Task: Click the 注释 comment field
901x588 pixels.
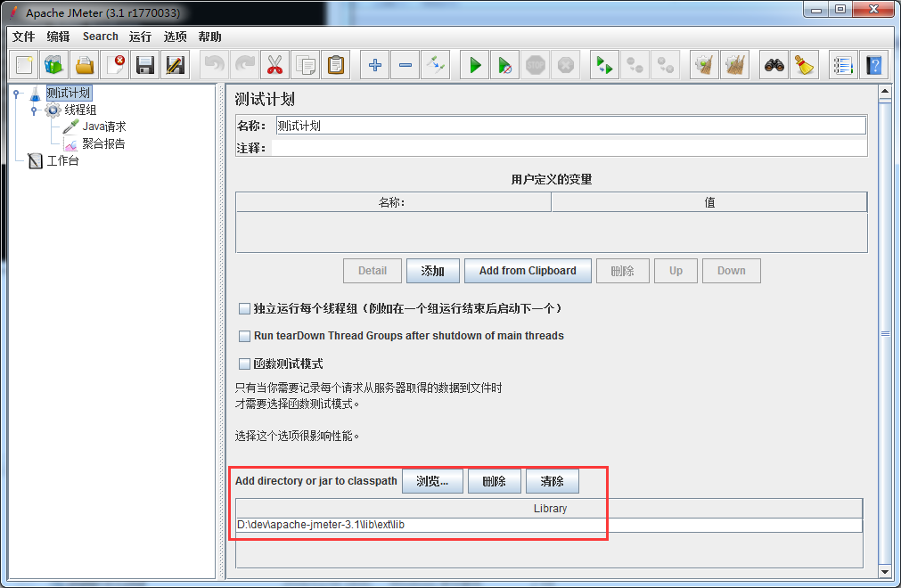Action: pos(569,148)
